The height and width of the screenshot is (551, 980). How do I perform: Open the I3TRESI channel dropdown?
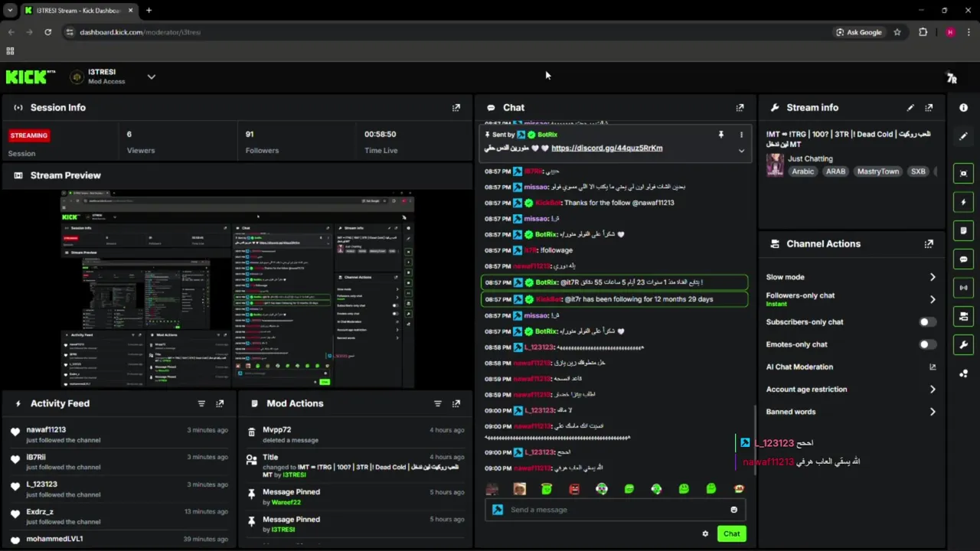tap(151, 77)
